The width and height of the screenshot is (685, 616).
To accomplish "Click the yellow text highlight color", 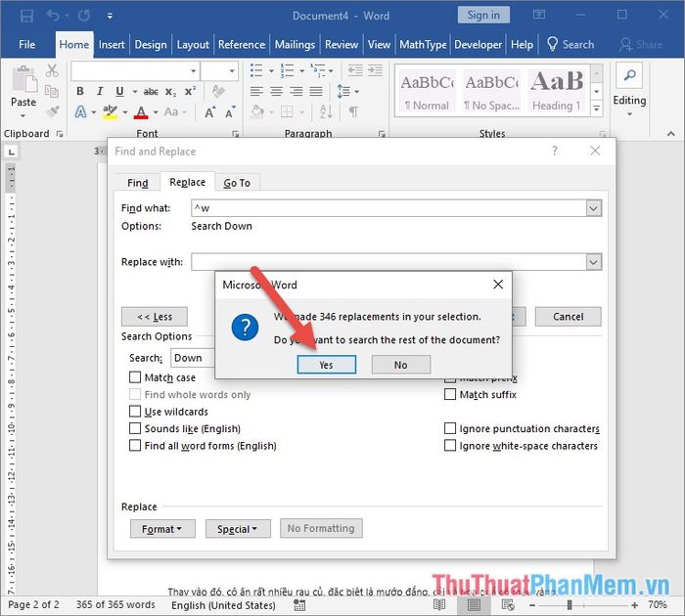I will click(x=110, y=112).
